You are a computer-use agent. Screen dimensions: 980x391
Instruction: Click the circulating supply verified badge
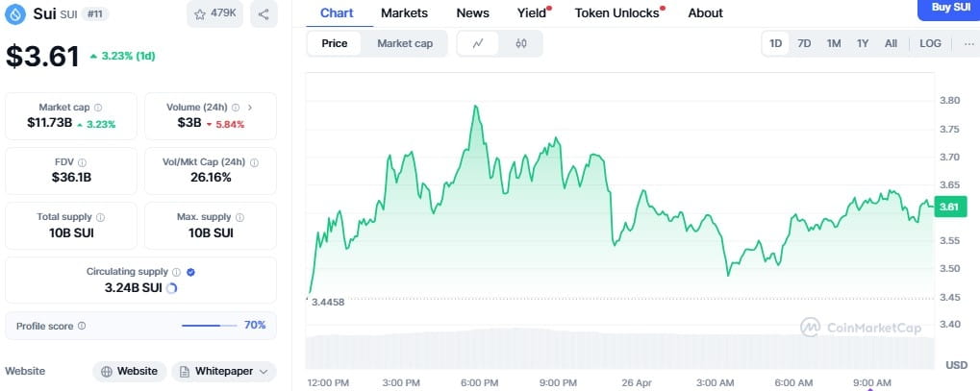[x=190, y=272]
